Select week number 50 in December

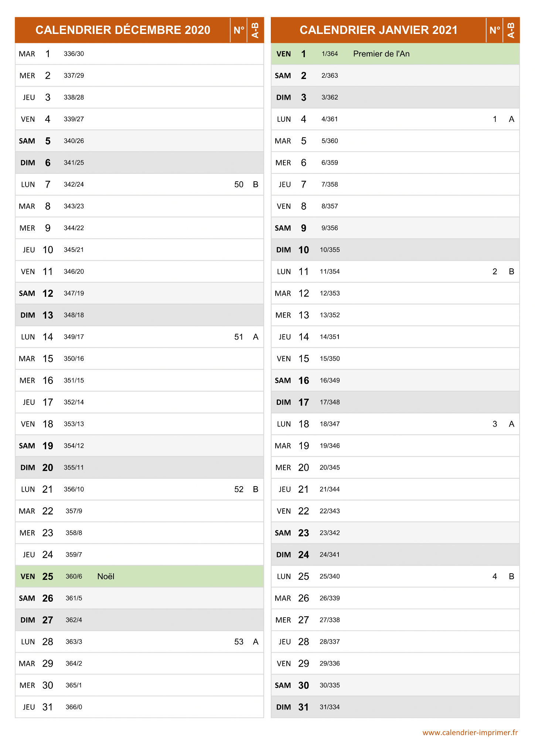[239, 185]
